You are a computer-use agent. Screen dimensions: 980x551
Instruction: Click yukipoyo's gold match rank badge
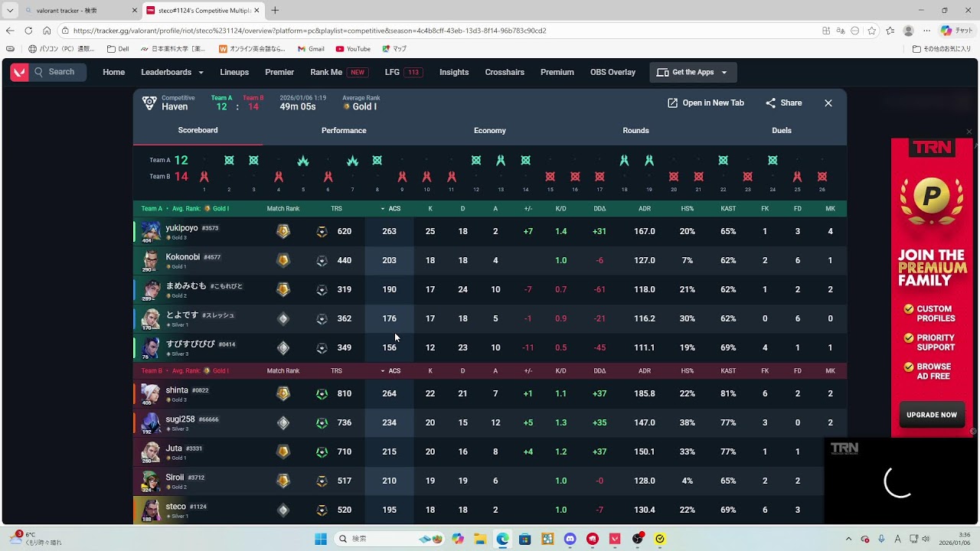click(x=283, y=231)
